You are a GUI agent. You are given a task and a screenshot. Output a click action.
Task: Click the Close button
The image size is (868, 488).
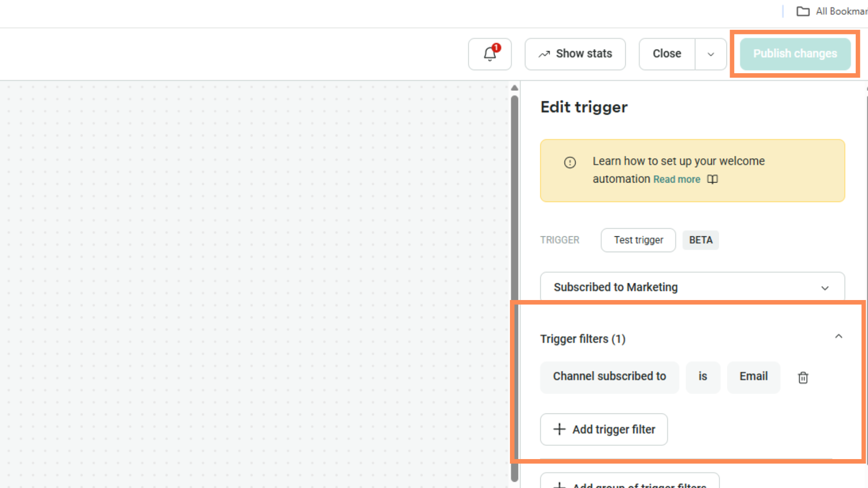[x=667, y=54]
